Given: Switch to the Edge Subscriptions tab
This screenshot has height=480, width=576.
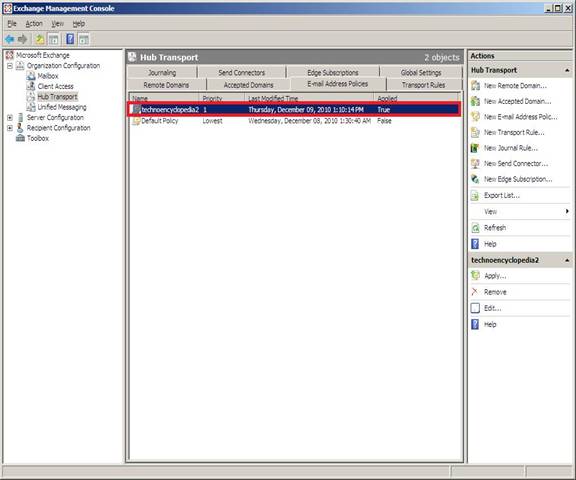Looking at the screenshot, I should click(x=333, y=72).
